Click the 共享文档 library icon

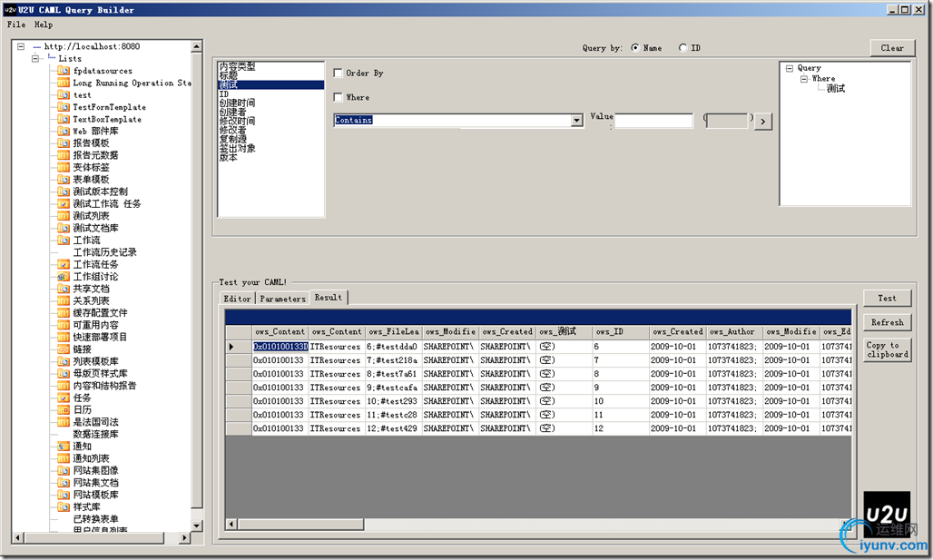(x=64, y=289)
